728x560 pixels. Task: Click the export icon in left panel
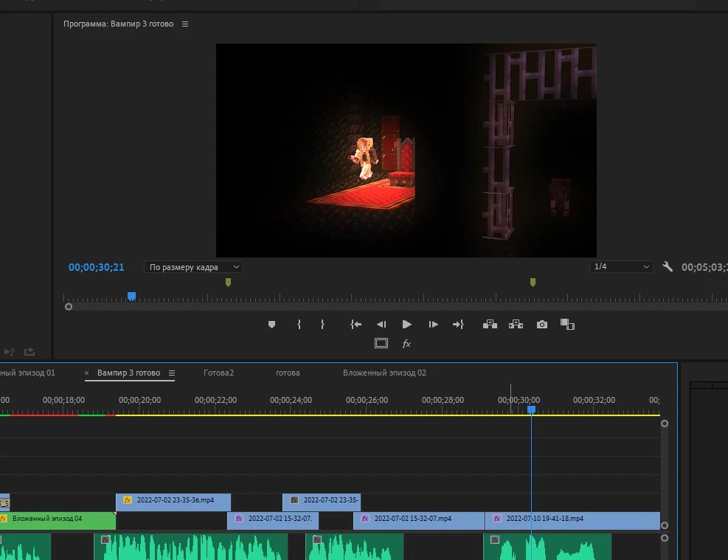(30, 351)
